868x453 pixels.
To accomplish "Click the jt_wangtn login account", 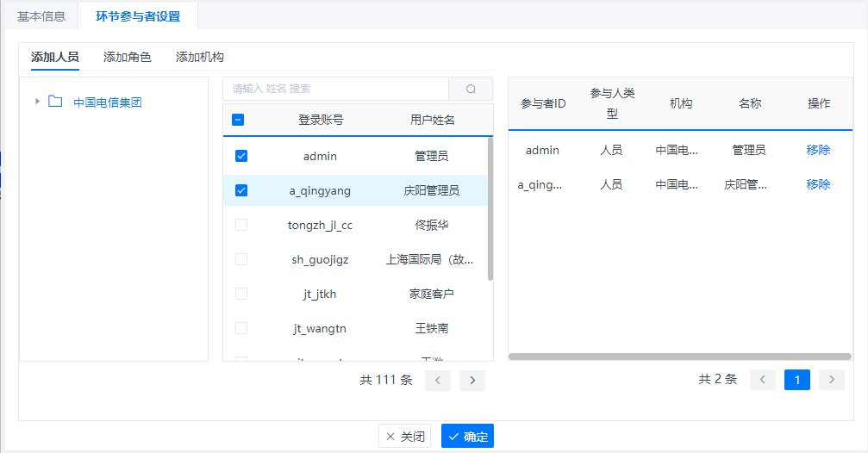I will [320, 328].
